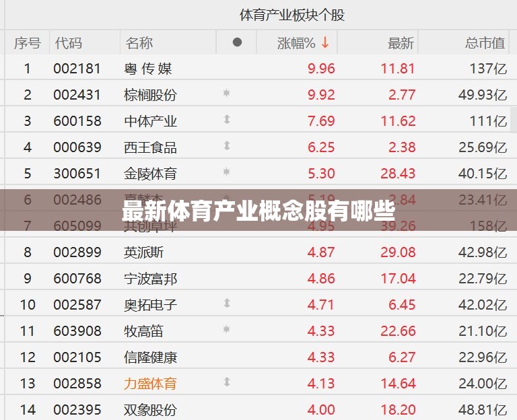Click stock code 002181
This screenshot has width=517, height=420.
coord(77,69)
